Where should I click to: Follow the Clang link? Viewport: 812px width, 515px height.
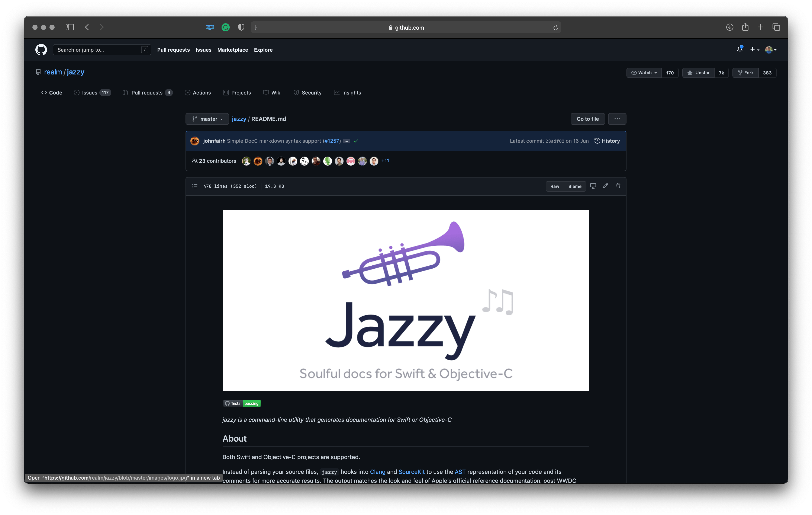(x=377, y=471)
